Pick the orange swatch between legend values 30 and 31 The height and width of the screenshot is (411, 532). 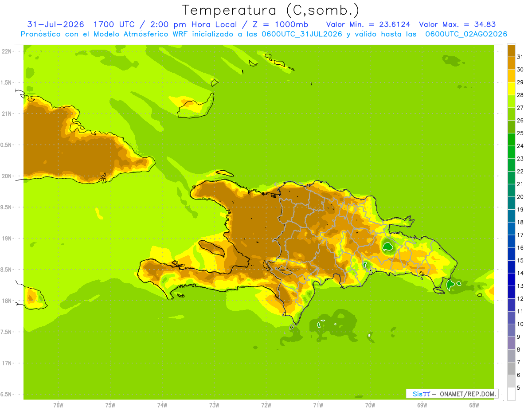(511, 63)
